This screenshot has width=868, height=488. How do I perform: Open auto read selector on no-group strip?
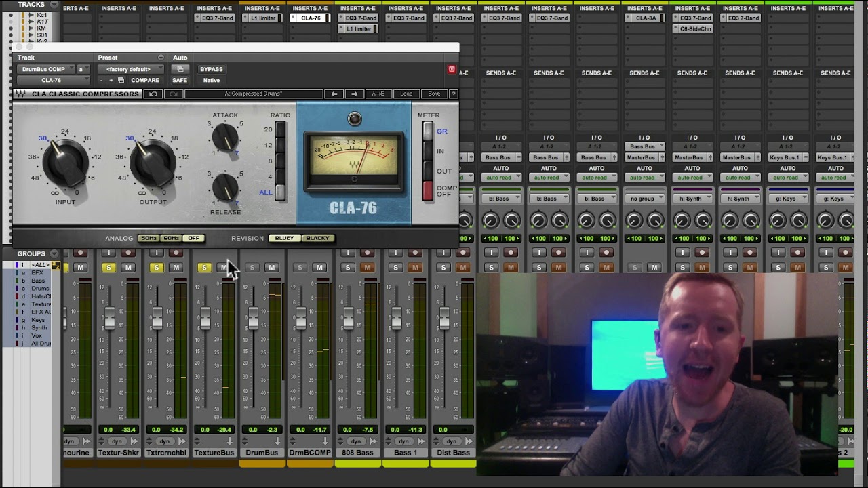point(644,178)
